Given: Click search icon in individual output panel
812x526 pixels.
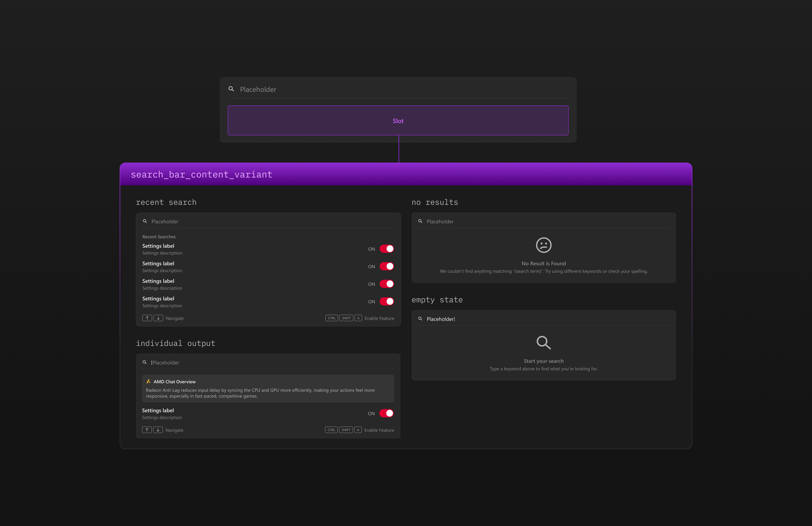Looking at the screenshot, I should 145,362.
